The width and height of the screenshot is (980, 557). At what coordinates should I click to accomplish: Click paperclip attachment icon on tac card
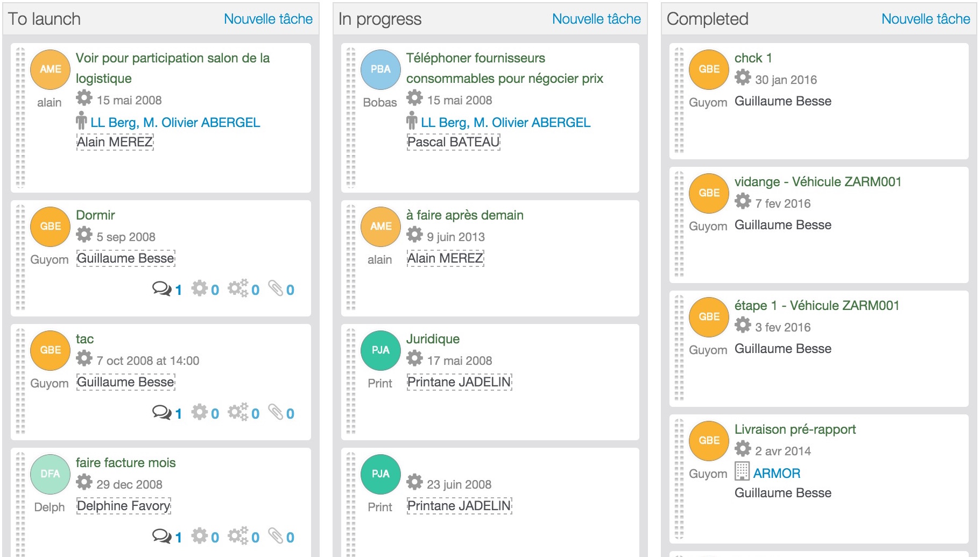click(276, 413)
